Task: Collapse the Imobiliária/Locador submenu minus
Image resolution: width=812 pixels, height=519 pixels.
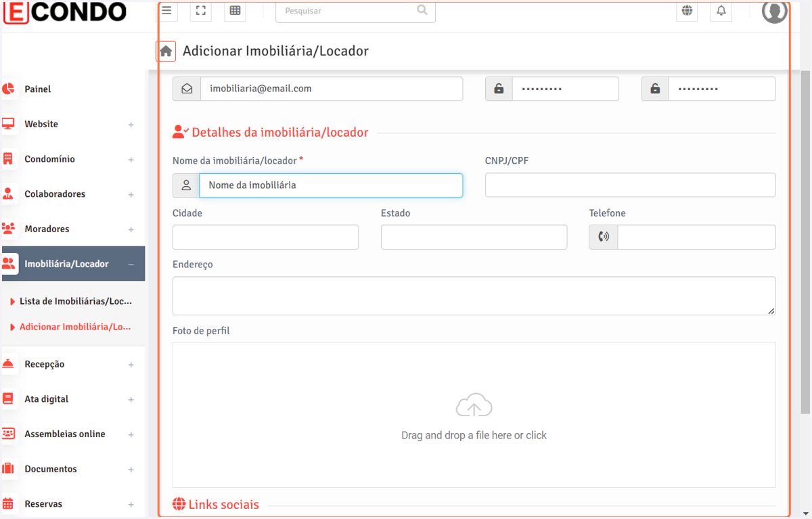Action: tap(131, 265)
